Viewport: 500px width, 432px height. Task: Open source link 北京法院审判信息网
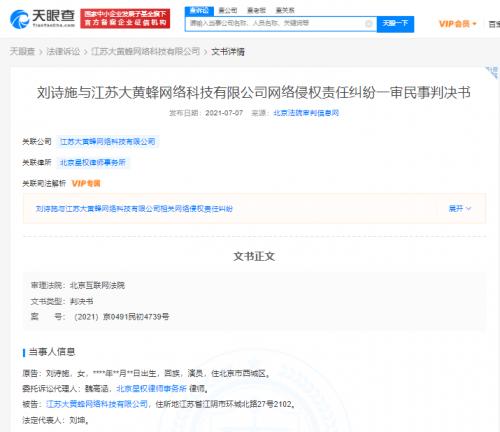click(x=306, y=113)
